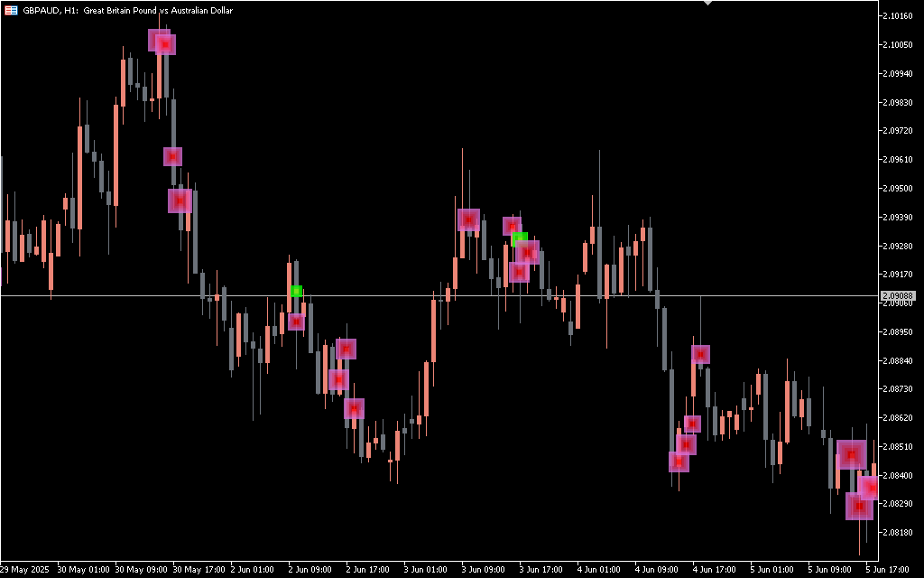
Task: Click the chart shift triangle on top edge
Action: (707, 4)
